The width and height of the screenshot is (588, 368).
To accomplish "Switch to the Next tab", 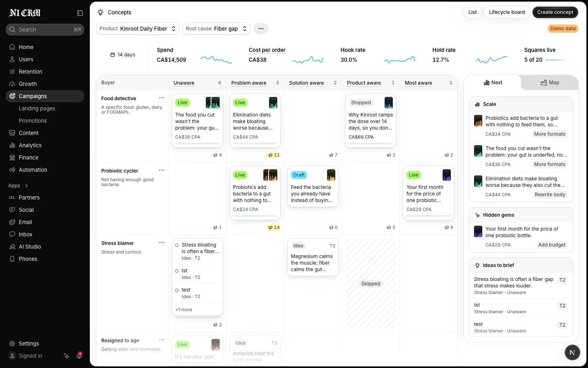I will 493,83.
